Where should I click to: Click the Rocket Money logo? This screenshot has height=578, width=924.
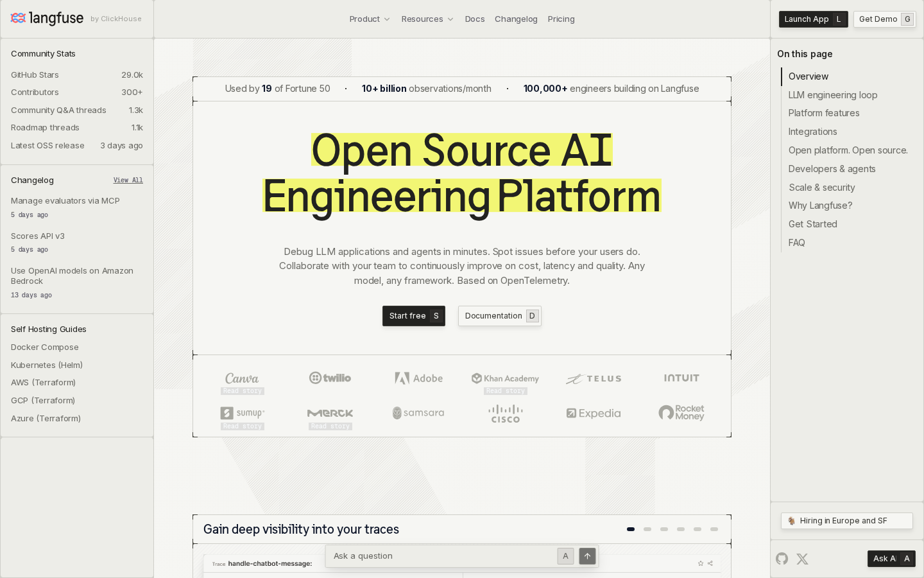pyautogui.click(x=681, y=412)
